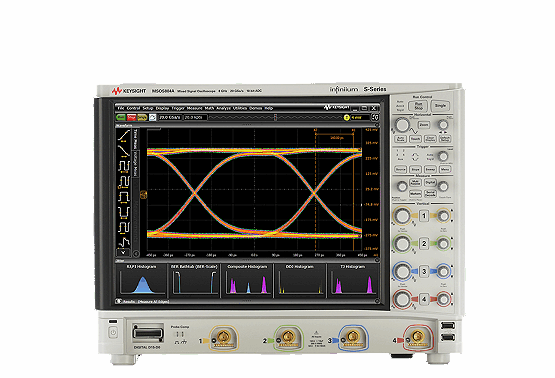The image size is (555, 378).
Task: Click the red Stop acquisition button
Action: tap(131, 117)
